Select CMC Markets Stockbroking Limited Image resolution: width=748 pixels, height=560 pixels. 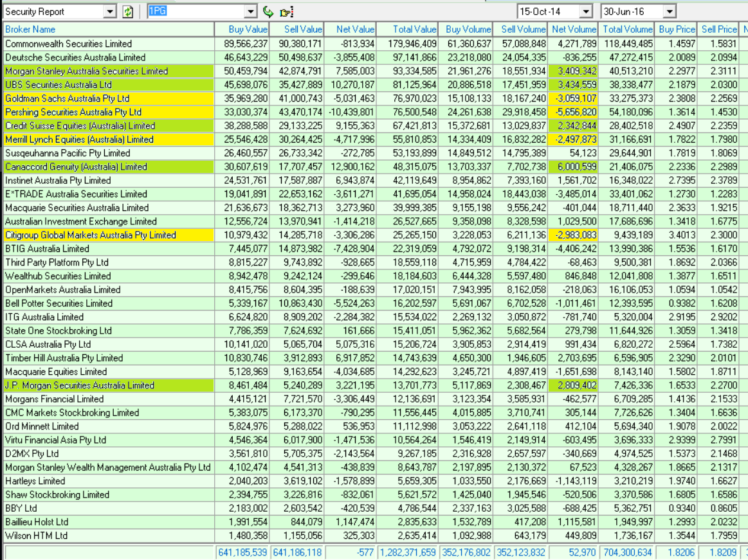108,413
